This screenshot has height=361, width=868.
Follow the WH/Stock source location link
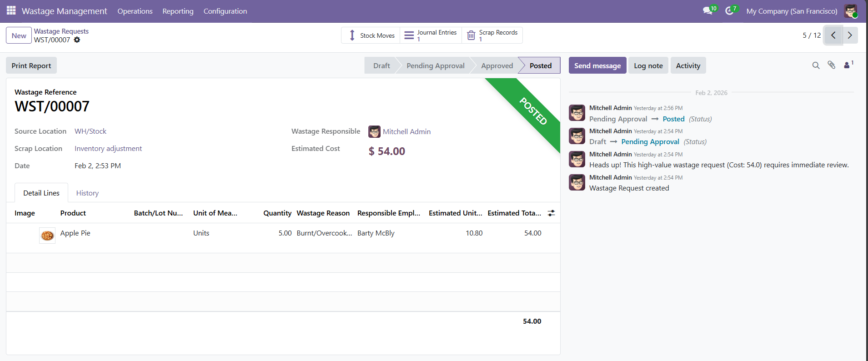(90, 131)
